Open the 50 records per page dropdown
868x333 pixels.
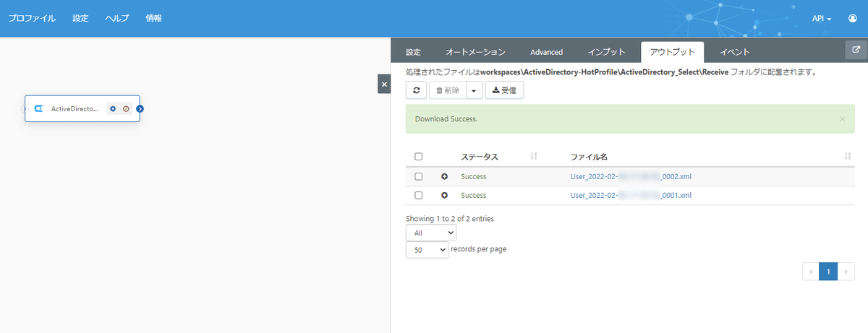tap(427, 249)
